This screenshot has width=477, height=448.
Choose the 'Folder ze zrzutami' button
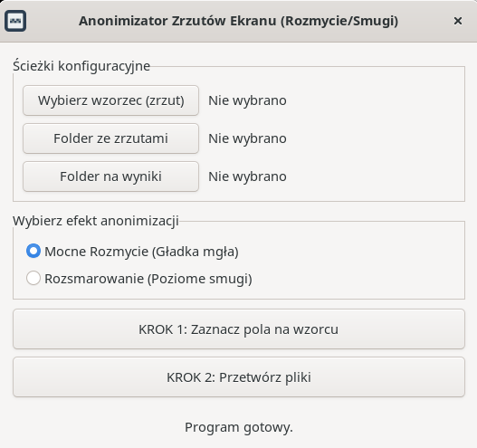pyautogui.click(x=110, y=138)
